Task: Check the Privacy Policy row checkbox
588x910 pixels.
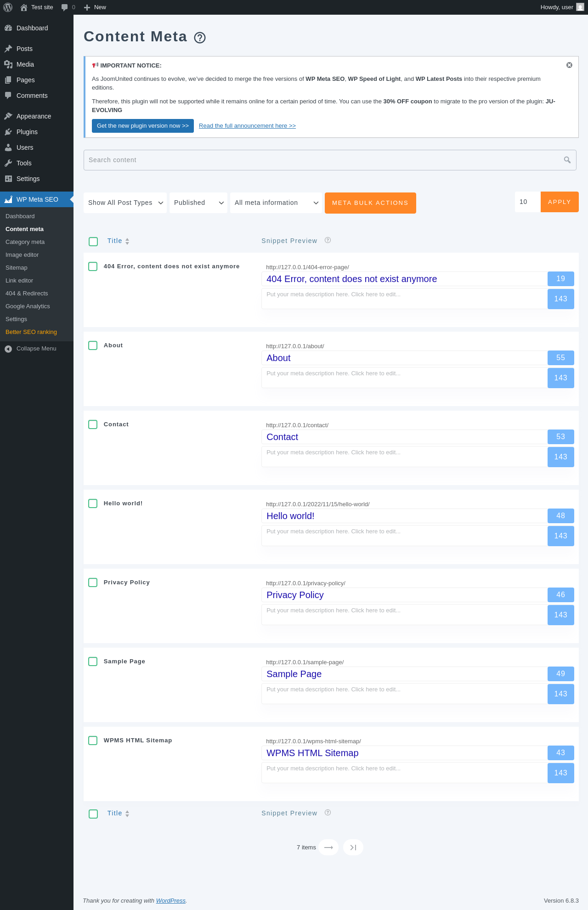Action: click(x=93, y=582)
